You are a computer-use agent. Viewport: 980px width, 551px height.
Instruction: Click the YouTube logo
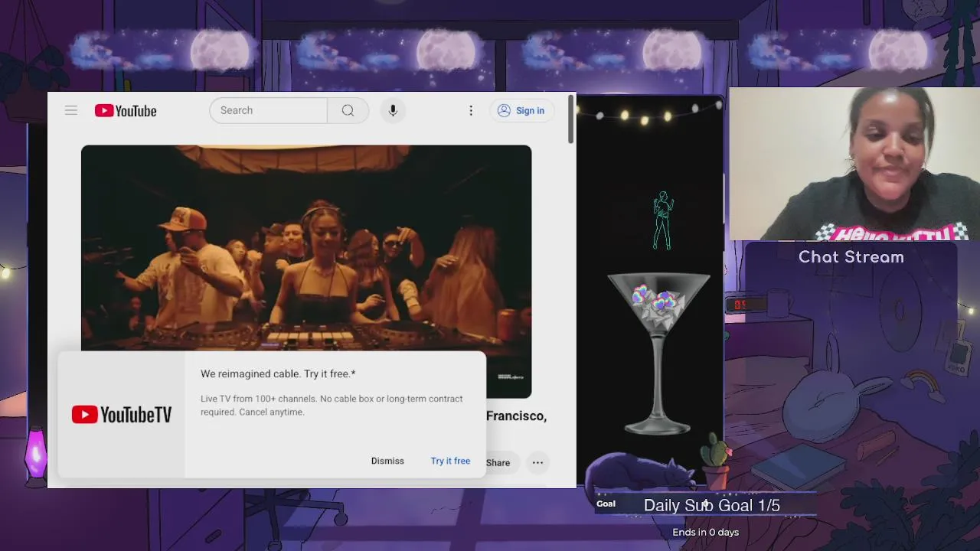pyautogui.click(x=126, y=111)
